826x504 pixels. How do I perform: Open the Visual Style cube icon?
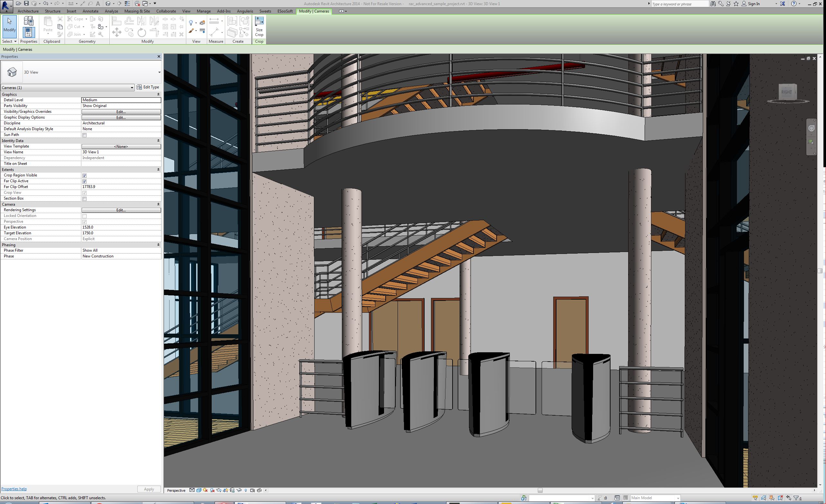[199, 490]
